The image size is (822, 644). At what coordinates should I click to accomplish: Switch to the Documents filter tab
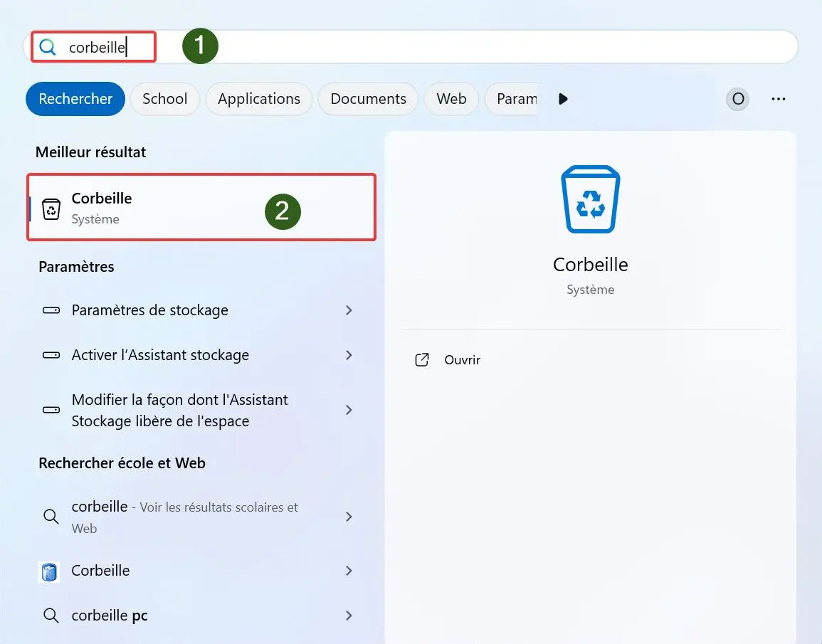(x=368, y=99)
